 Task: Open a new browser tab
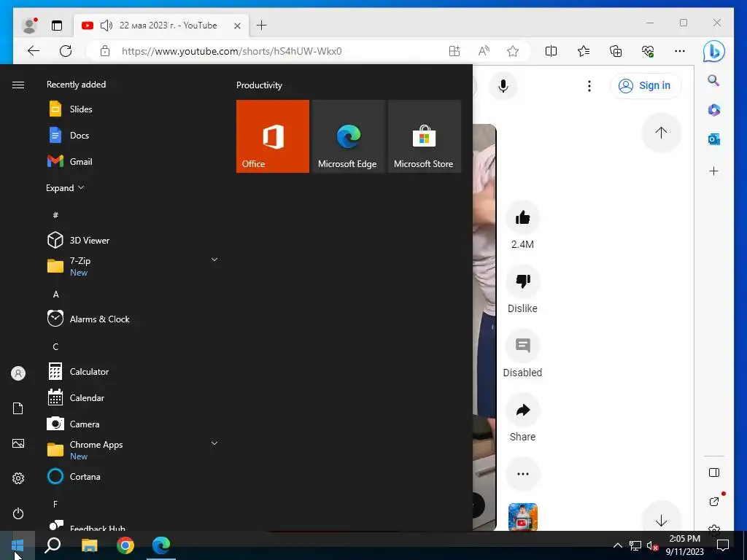pyautogui.click(x=262, y=26)
